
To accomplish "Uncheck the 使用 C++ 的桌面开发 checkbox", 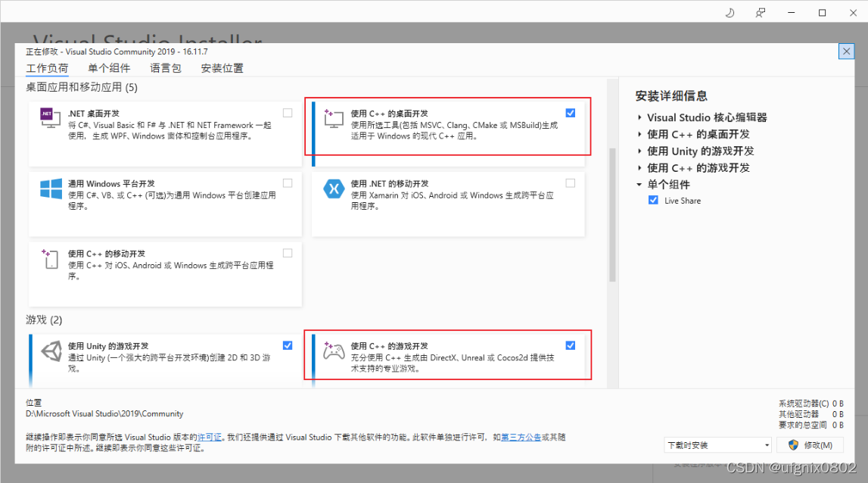I will (571, 113).
